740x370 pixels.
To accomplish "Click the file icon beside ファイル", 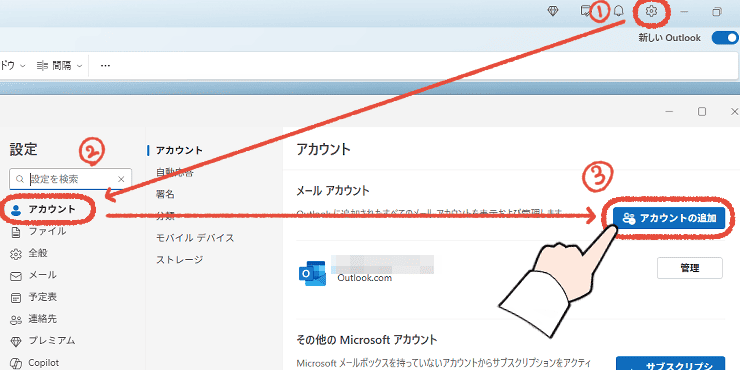I will [16, 232].
